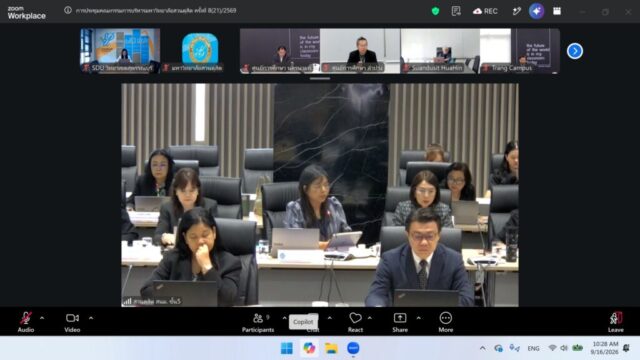
Task: Select the SDU participant video thumbnail
Action: pos(120,51)
